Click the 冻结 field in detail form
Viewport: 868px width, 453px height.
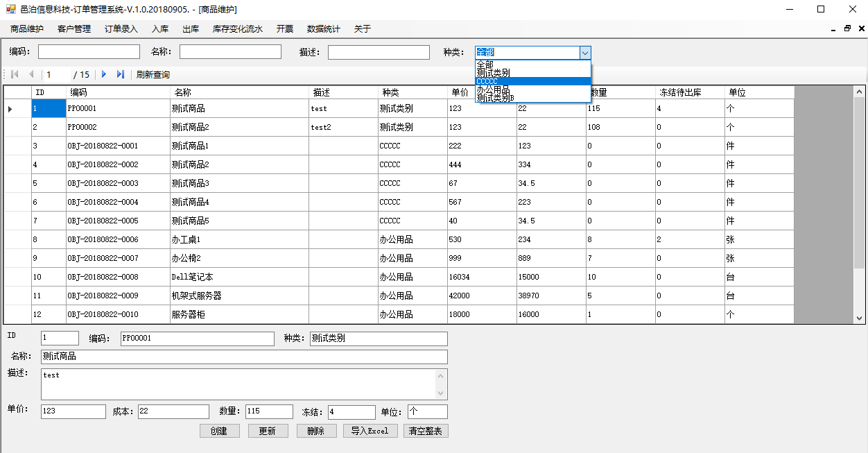(351, 412)
